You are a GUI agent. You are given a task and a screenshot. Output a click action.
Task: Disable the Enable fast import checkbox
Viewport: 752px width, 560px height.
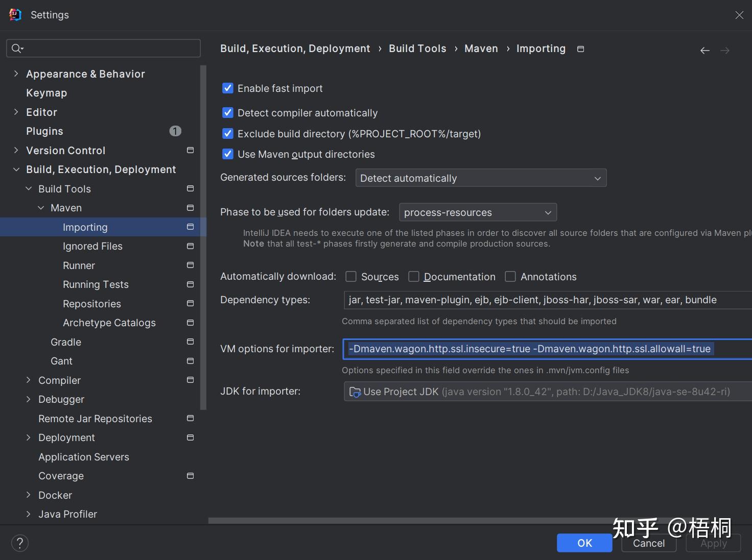tap(228, 88)
